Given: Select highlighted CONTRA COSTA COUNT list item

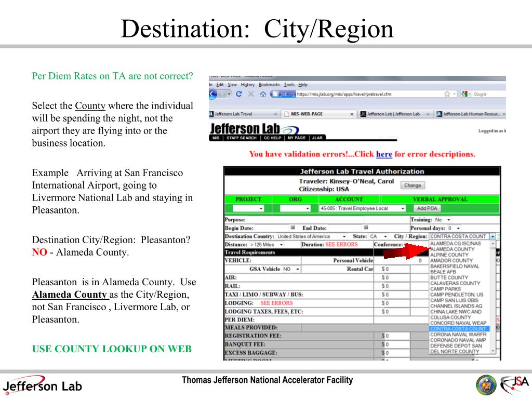Looking at the screenshot, I should (458, 329).
